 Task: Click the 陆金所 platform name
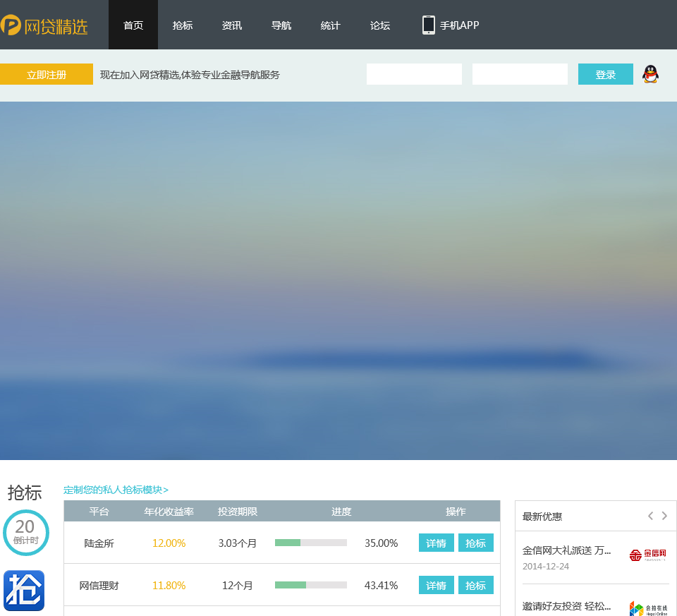point(99,543)
